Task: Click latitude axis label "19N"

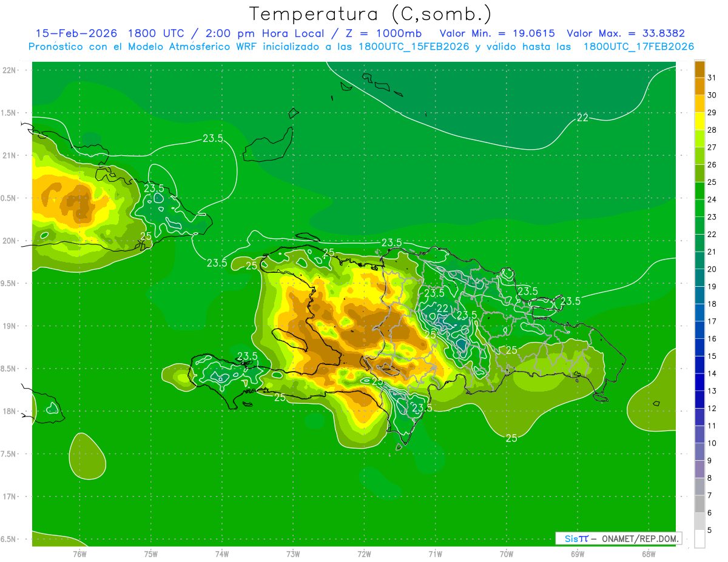Action: click(x=10, y=326)
